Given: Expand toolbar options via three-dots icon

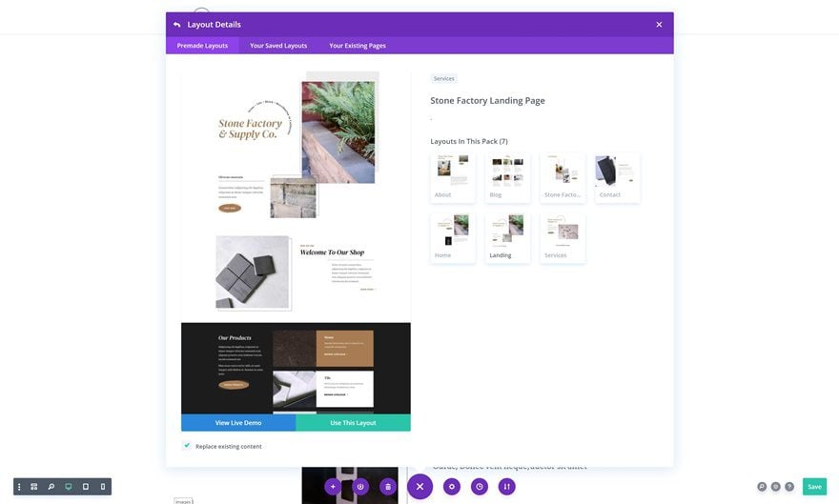Looking at the screenshot, I should 19,486.
